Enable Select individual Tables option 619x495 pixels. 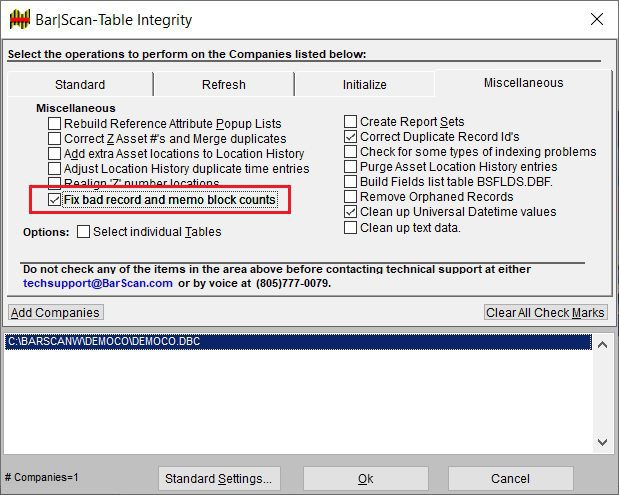(83, 232)
